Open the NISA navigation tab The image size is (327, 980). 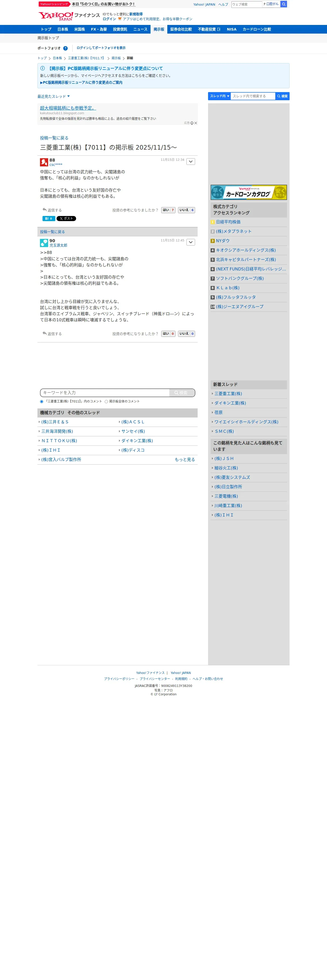tap(231, 29)
